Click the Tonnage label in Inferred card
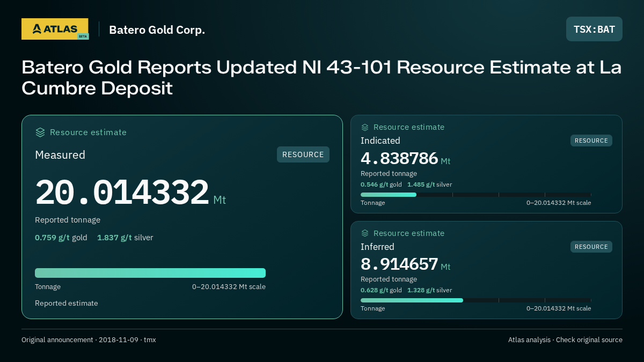644x362 pixels. tap(372, 308)
